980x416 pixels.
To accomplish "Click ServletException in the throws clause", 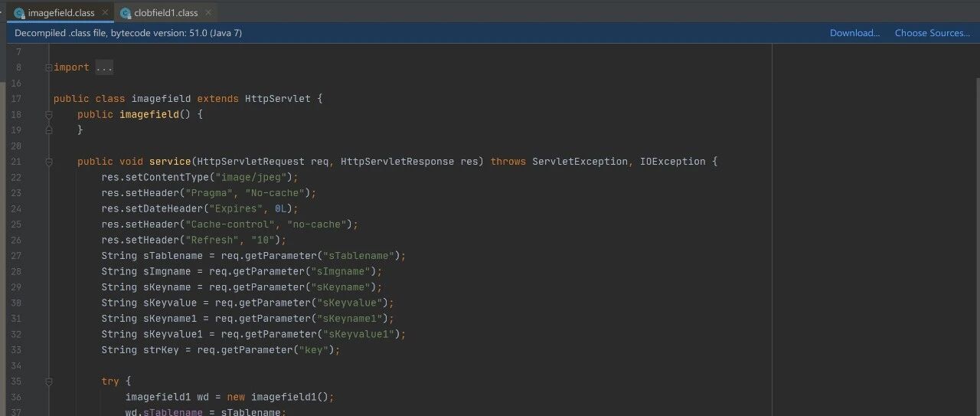I will [x=580, y=162].
